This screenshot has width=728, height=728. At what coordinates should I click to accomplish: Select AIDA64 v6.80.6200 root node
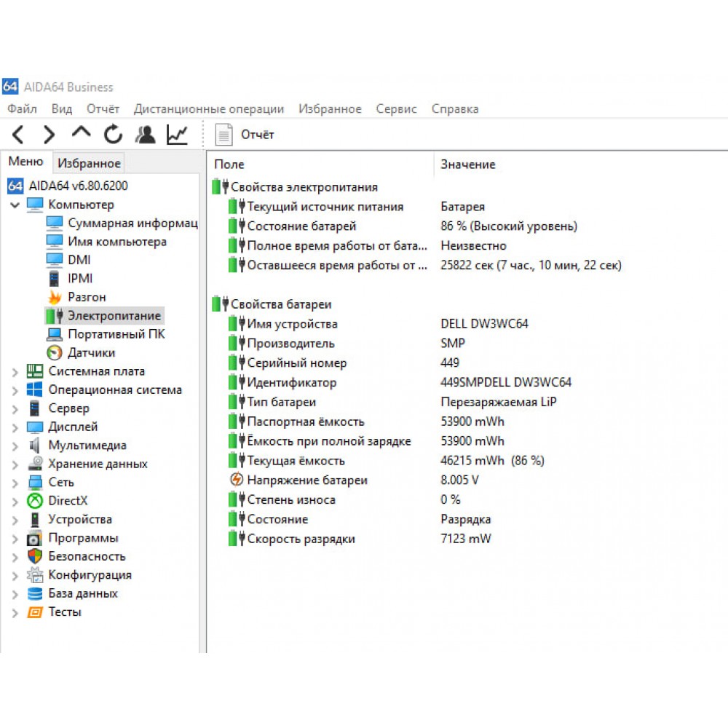[x=79, y=186]
